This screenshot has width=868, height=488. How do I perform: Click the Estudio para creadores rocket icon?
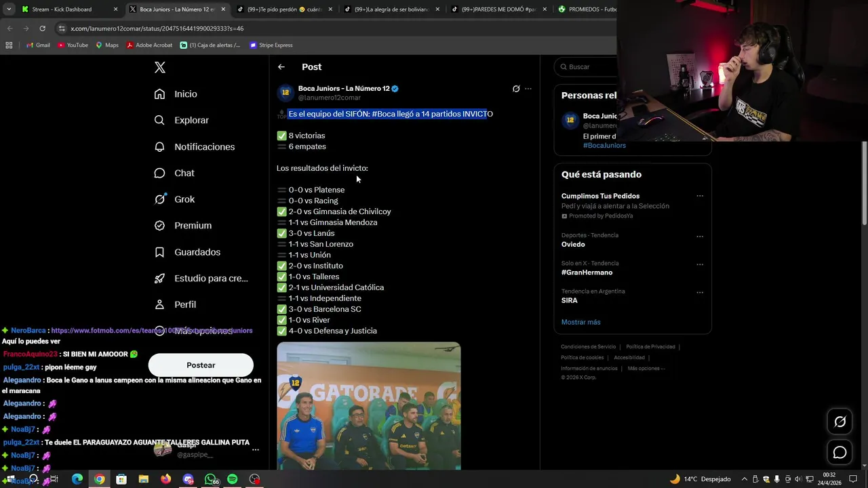pos(159,279)
